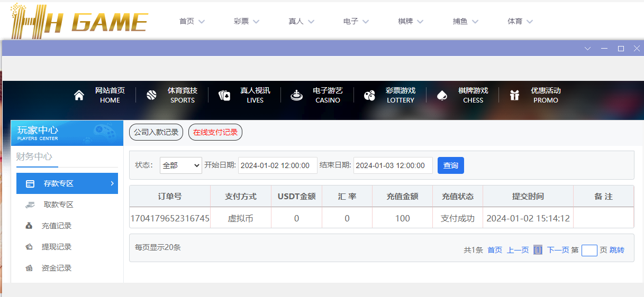The height and width of the screenshot is (297, 644).
Task: Click the roulette icon for 电子游艺 Casino
Action: tap(297, 95)
